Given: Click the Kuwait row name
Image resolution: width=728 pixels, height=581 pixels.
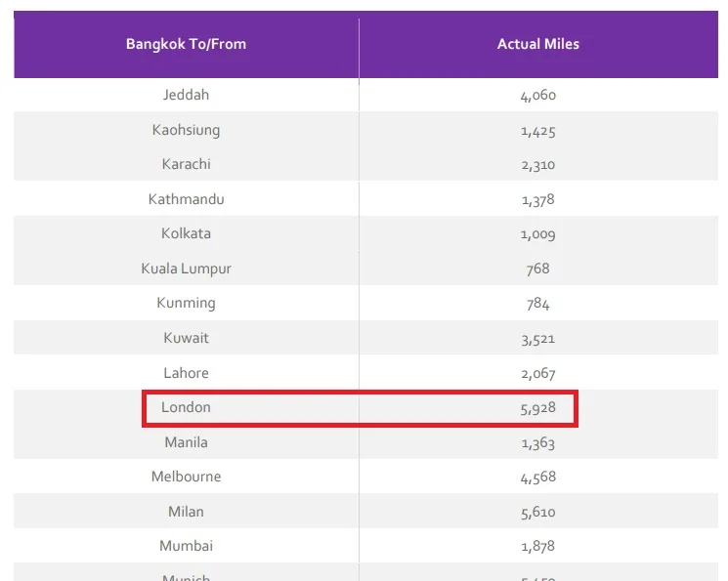Looking at the screenshot, I should coord(187,338).
